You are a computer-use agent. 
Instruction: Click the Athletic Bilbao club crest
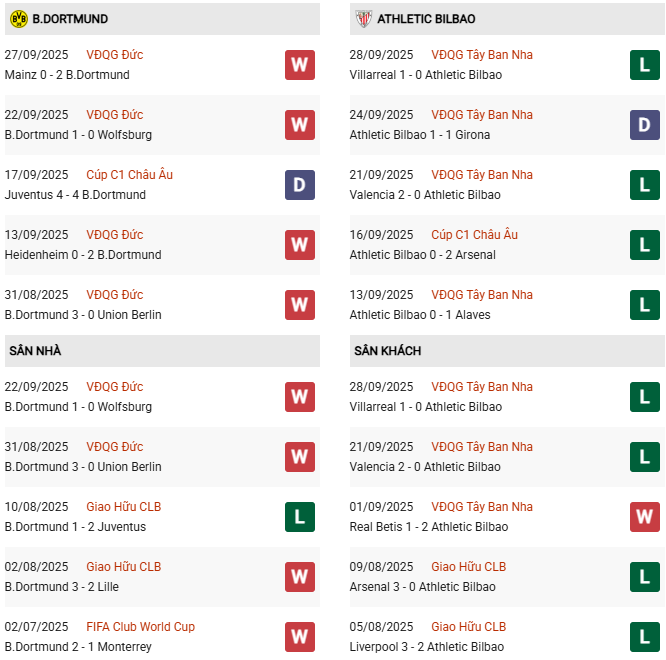pyautogui.click(x=363, y=19)
